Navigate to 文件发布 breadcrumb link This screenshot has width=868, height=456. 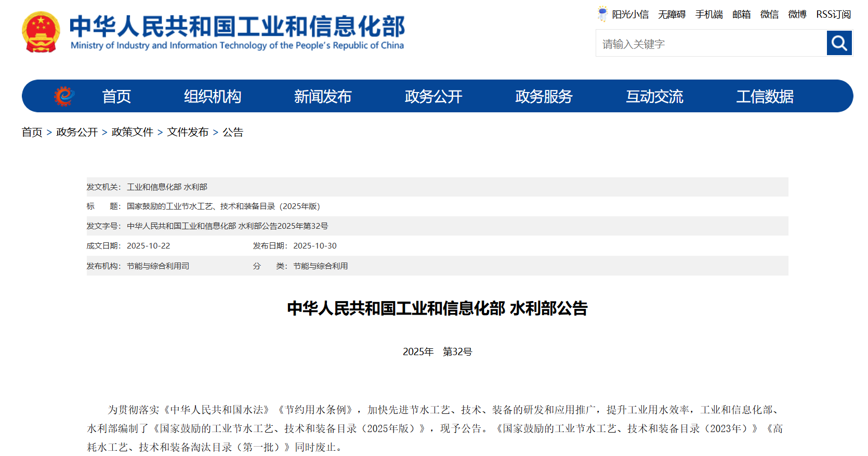(188, 132)
